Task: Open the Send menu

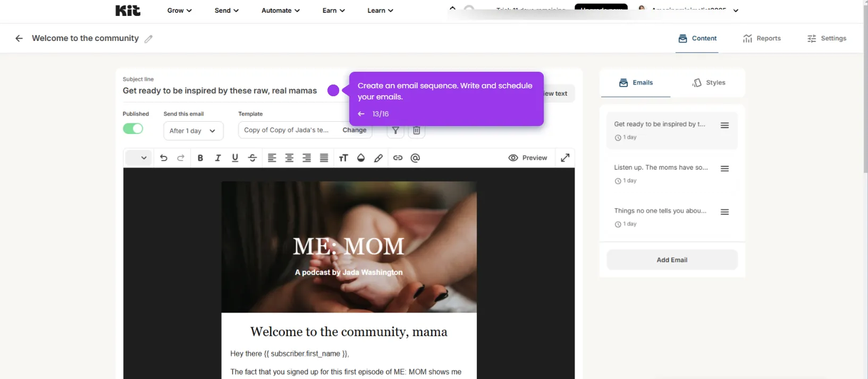Action: point(226,10)
